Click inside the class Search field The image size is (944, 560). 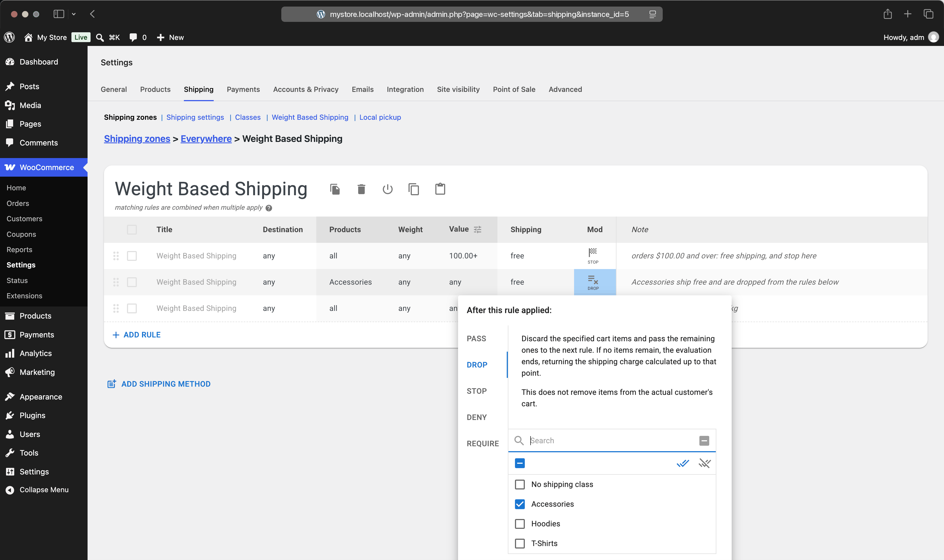[612, 441]
